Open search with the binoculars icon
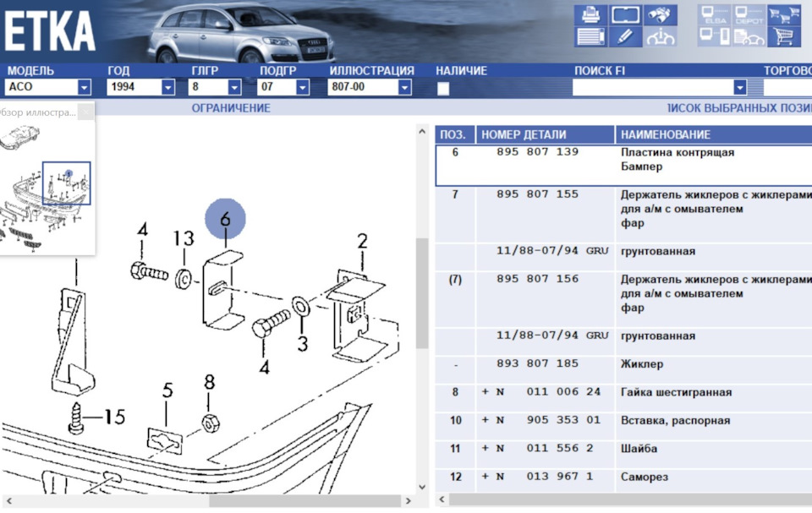The height and width of the screenshot is (513, 812). (661, 14)
